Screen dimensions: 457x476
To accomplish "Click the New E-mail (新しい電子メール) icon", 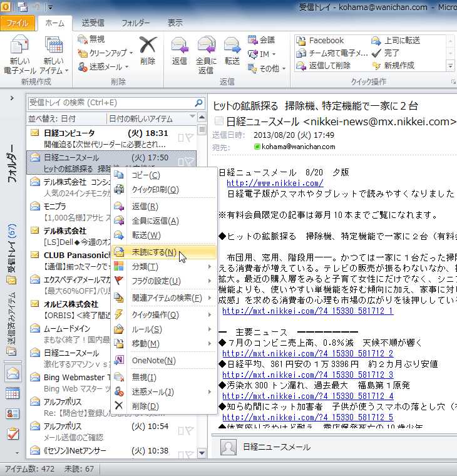I will coord(19,46).
